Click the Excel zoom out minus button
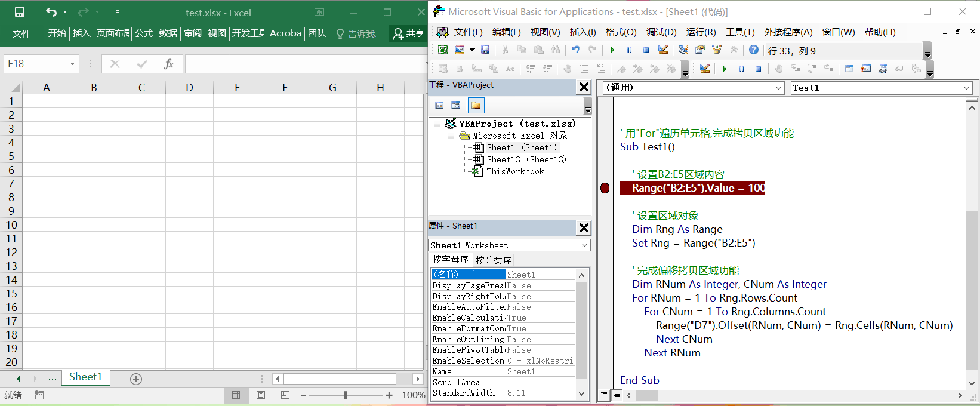Image resolution: width=980 pixels, height=406 pixels. (303, 395)
